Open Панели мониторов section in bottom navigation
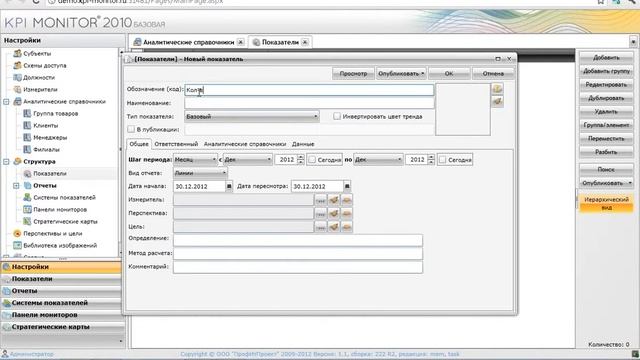This screenshot has height=360, width=640. 61,315
